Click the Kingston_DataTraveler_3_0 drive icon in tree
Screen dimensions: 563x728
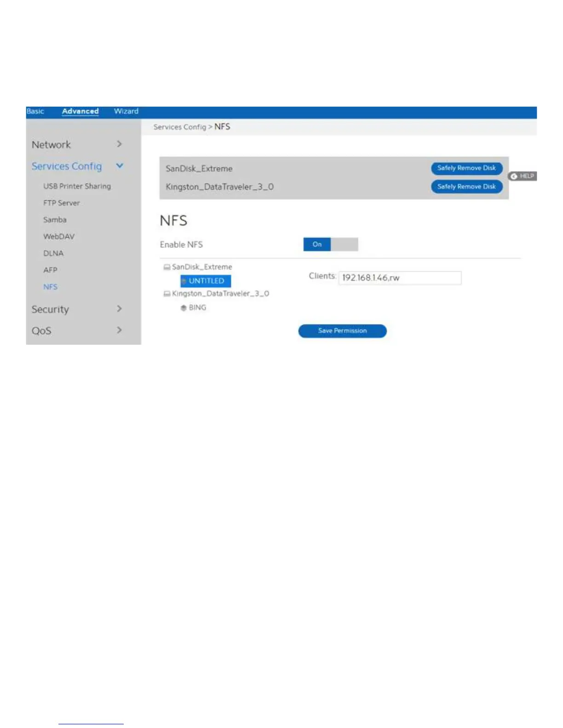[167, 294]
